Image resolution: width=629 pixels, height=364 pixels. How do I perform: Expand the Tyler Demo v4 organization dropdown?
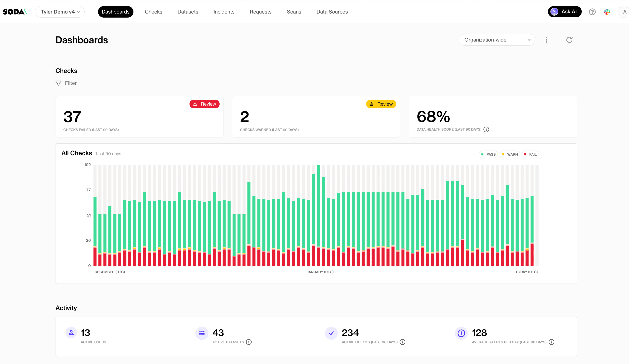60,12
